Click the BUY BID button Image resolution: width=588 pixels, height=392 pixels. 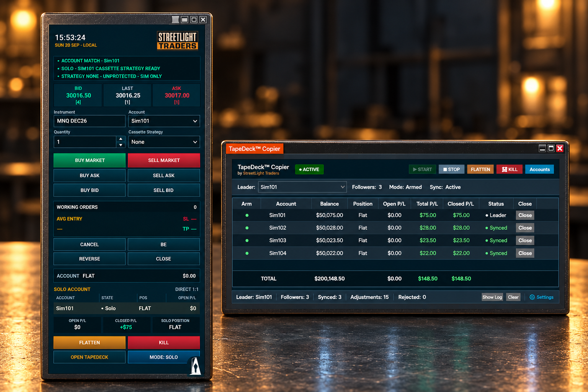point(90,190)
